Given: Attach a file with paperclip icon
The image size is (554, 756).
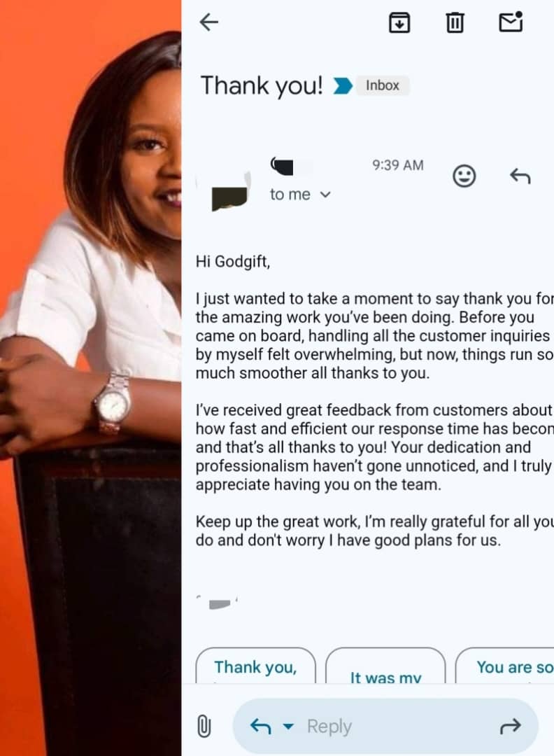Looking at the screenshot, I should pos(204,726).
